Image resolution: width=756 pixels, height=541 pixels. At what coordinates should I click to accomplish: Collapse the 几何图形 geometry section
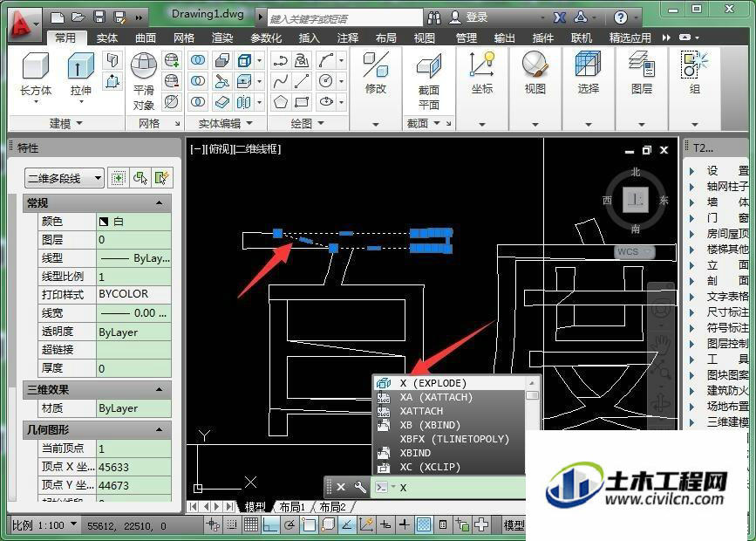pyautogui.click(x=159, y=429)
